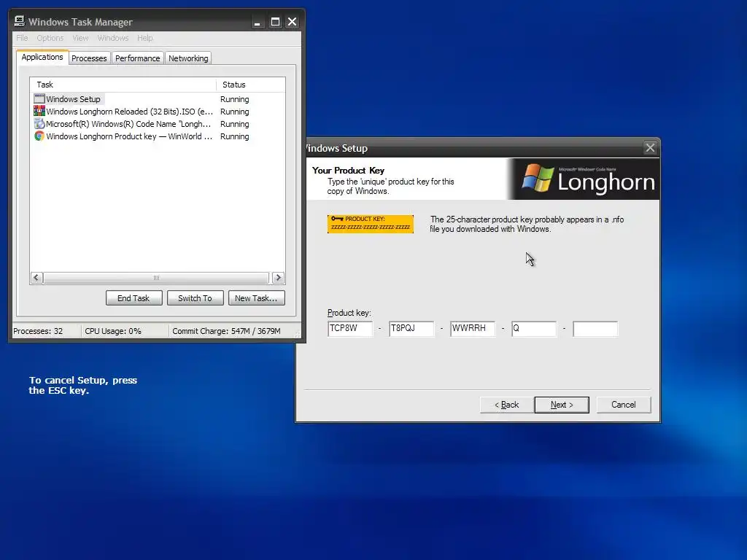Click the yellow product key sticker image

370,224
